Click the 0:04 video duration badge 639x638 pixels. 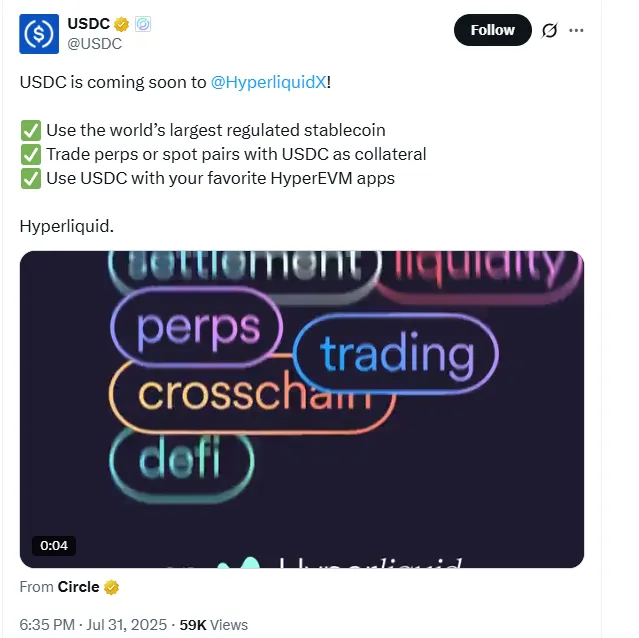(x=54, y=546)
